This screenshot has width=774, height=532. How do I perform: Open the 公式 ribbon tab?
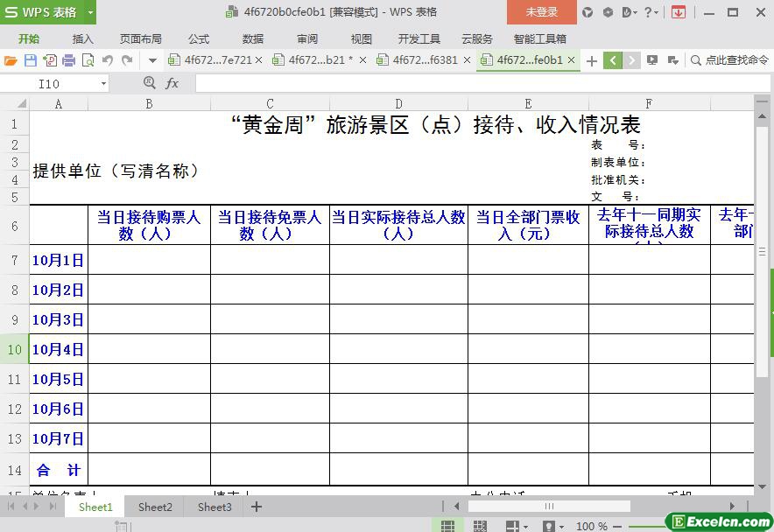point(199,38)
